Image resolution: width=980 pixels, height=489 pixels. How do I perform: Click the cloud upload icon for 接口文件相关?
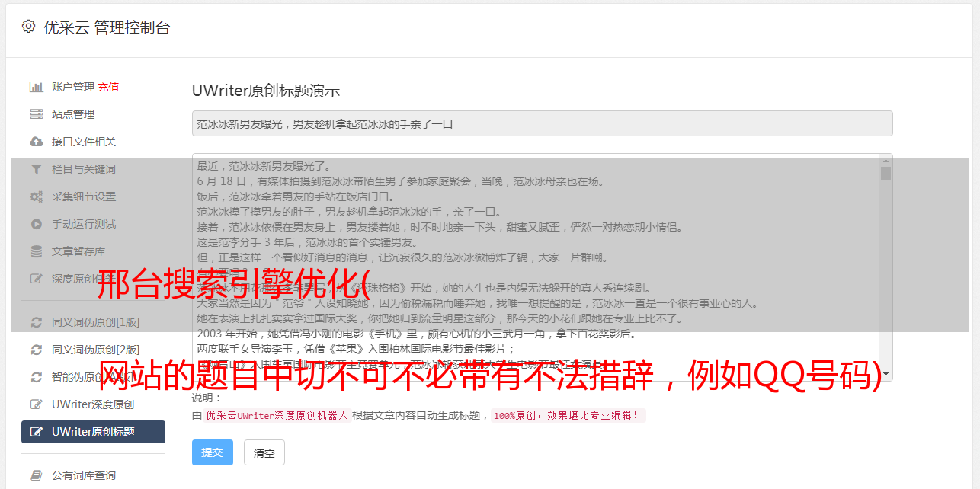point(36,142)
